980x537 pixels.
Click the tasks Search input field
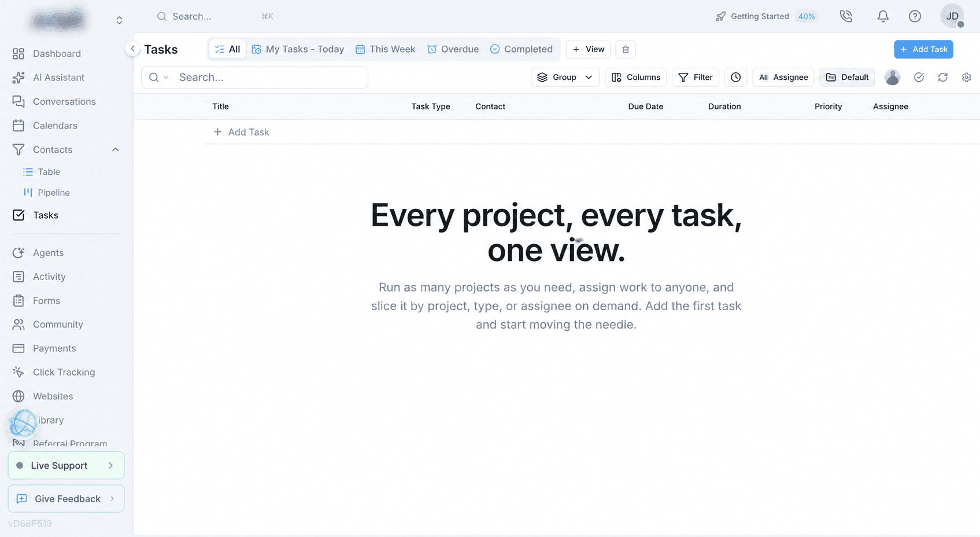(255, 77)
